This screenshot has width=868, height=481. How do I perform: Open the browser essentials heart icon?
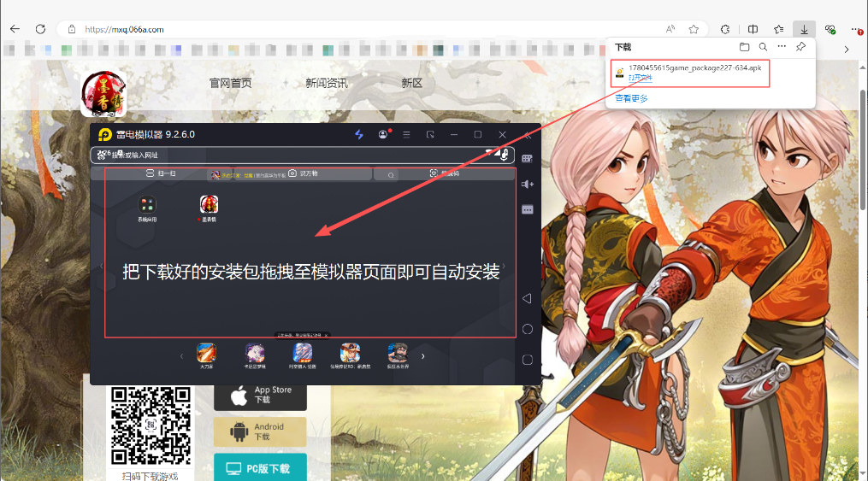[830, 29]
